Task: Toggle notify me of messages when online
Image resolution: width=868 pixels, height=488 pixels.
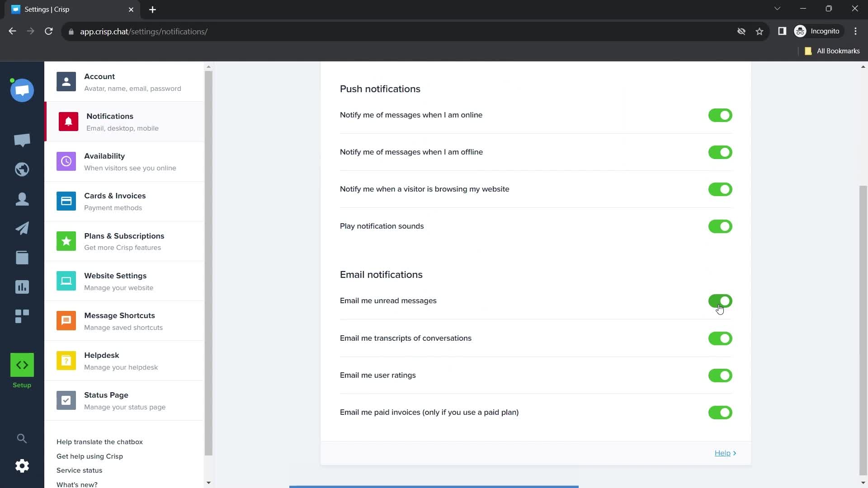Action: click(x=721, y=114)
